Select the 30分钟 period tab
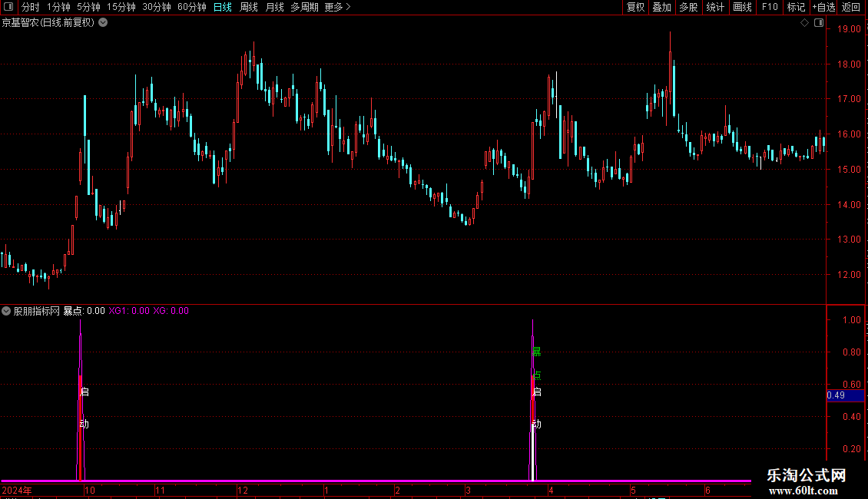This screenshot has width=868, height=499. (156, 7)
